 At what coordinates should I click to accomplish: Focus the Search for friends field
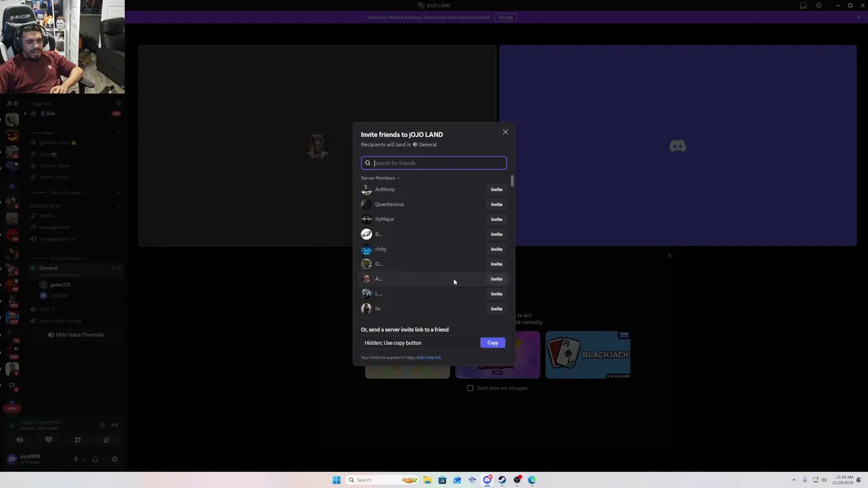pyautogui.click(x=434, y=163)
